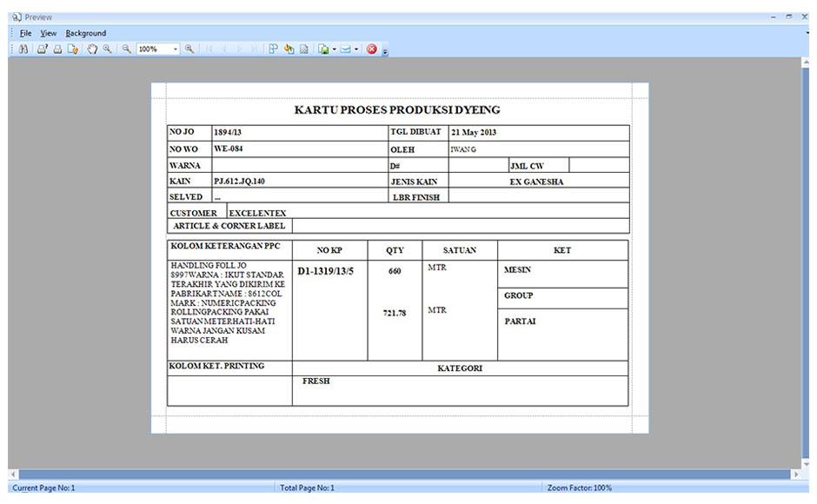Click the 100% zoom input field
This screenshot has width=817, height=504.
152,50
